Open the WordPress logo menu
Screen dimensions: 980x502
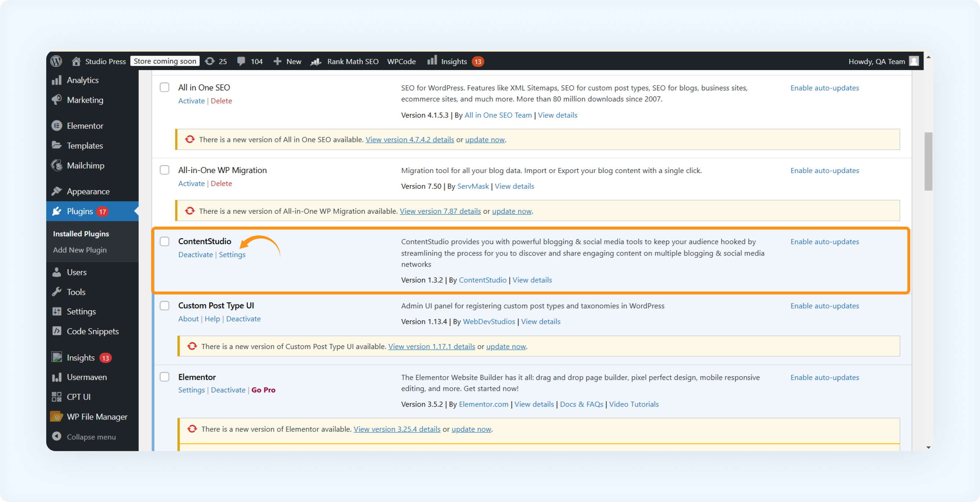pos(56,61)
